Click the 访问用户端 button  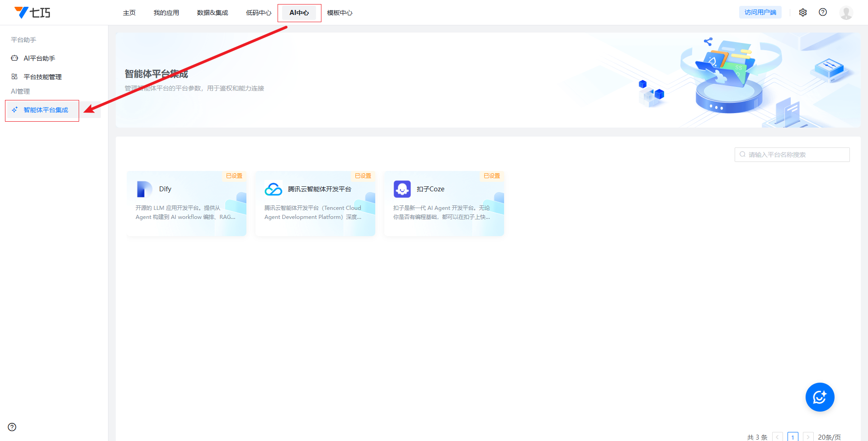coord(760,13)
